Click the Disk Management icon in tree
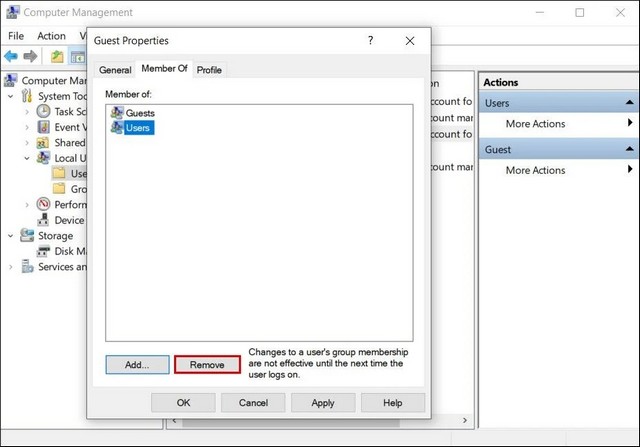640x447 pixels. (43, 251)
